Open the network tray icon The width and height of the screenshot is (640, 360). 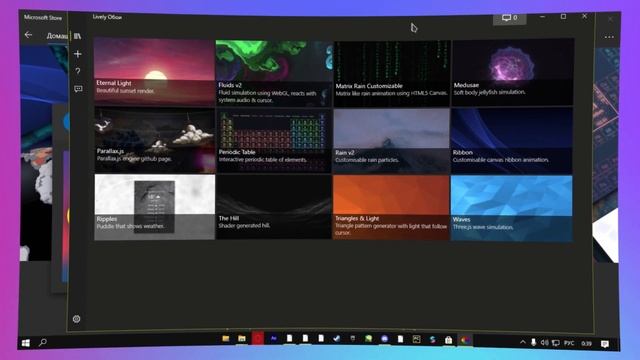[556, 343]
